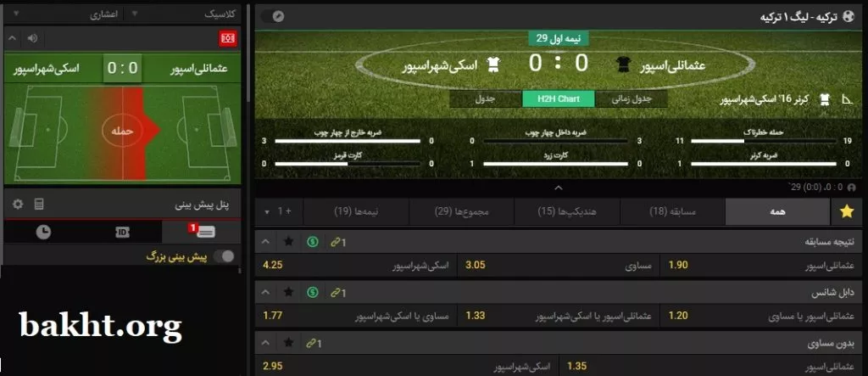Click the yellow favorites star tab
Viewport: 868px width, 376px height.
coord(847,211)
